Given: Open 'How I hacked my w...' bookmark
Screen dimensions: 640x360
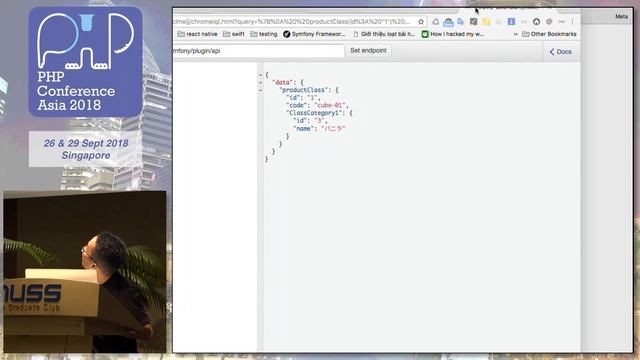Looking at the screenshot, I should pos(453,34).
